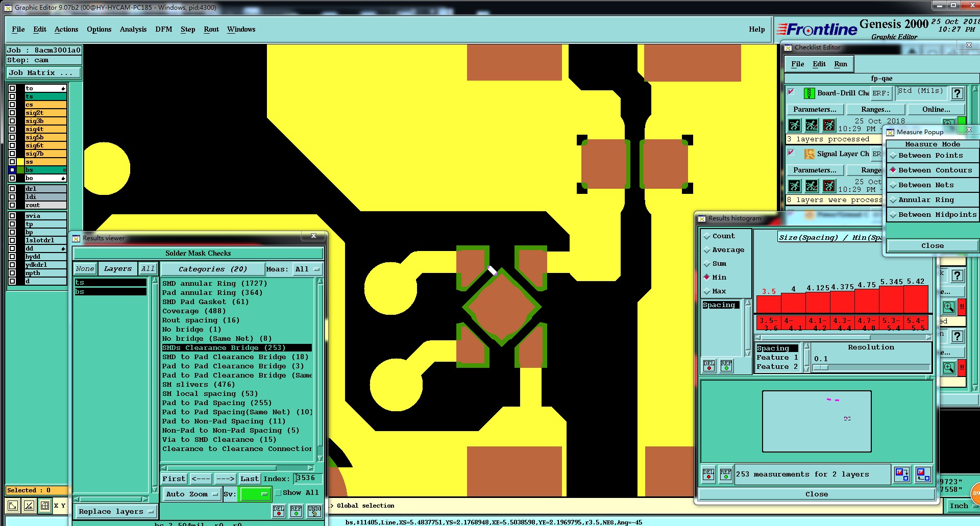Click the Signal Layer Checks orange icon
980x526 pixels.
tap(809, 154)
